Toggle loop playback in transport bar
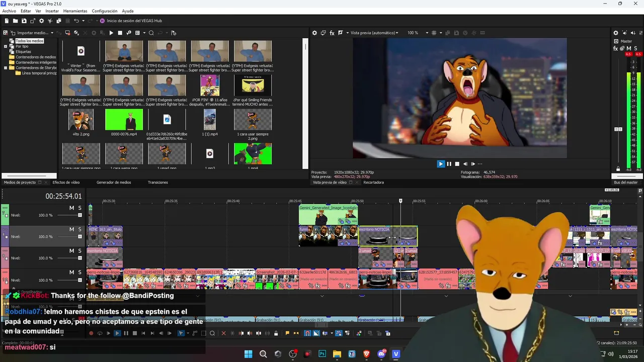The image size is (644, 362). click(x=100, y=333)
